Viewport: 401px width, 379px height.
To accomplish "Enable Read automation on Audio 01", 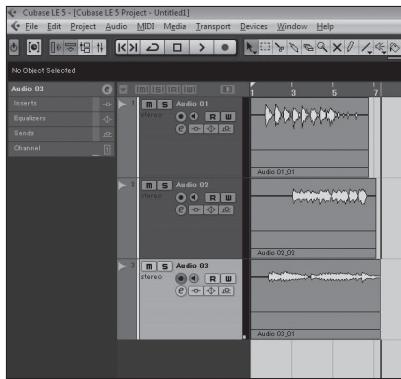I will (212, 117).
